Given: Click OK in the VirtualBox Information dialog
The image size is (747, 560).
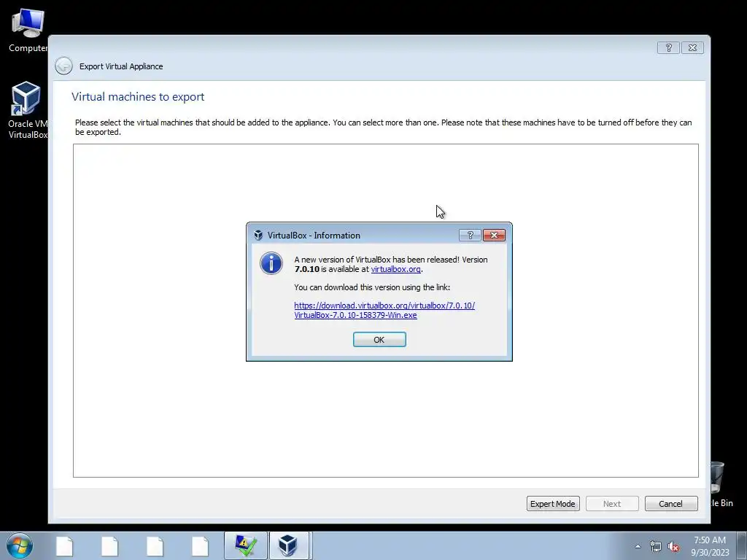Looking at the screenshot, I should point(379,340).
